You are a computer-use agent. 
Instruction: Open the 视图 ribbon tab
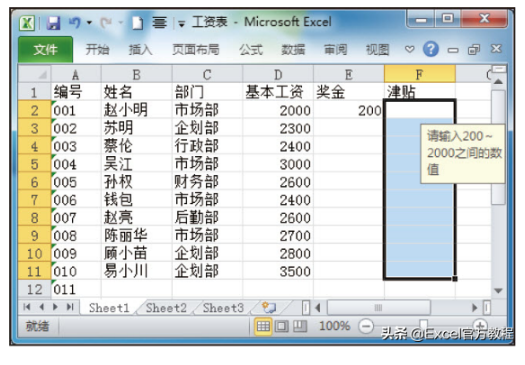(378, 50)
